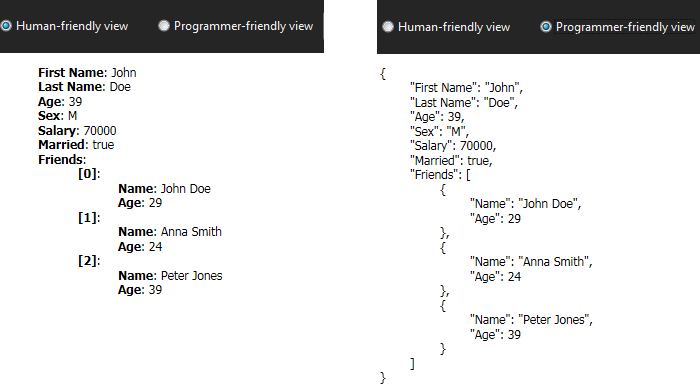700x391 pixels.
Task: Click 'Age: 39' under index [2]
Action: [x=140, y=290]
